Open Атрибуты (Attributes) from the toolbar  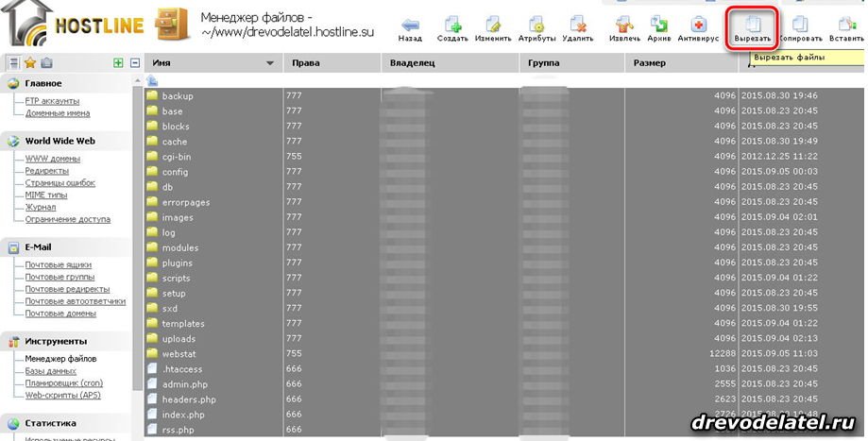coord(536,26)
